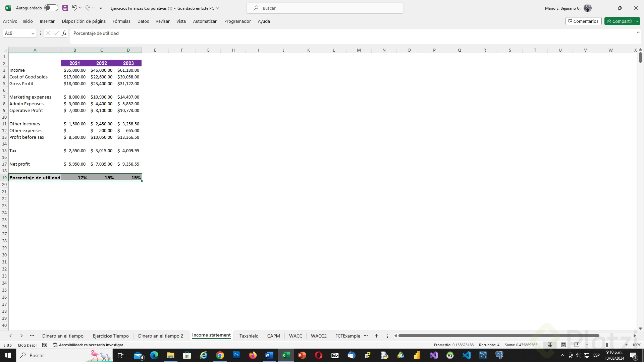This screenshot has height=362, width=644.
Task: Click the macro recording status bar icon
Action: coord(45,345)
